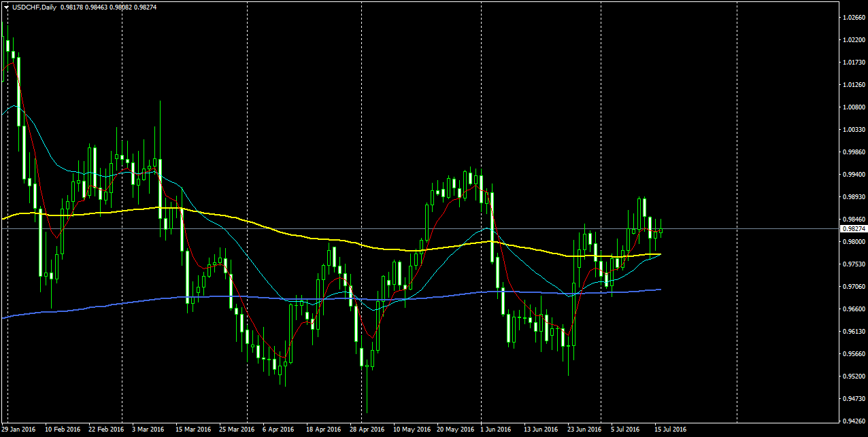Click the 15 Mar 2016 date label
Screen dimensions: 868x437
click(193, 430)
